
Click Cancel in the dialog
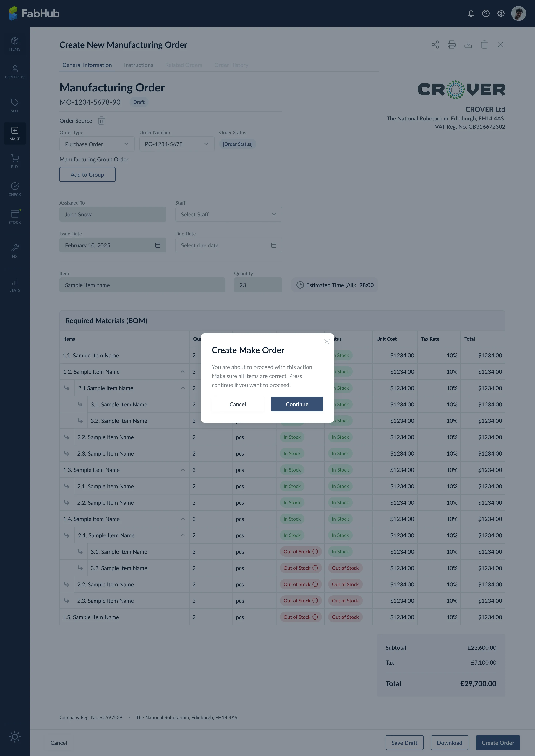click(x=238, y=404)
